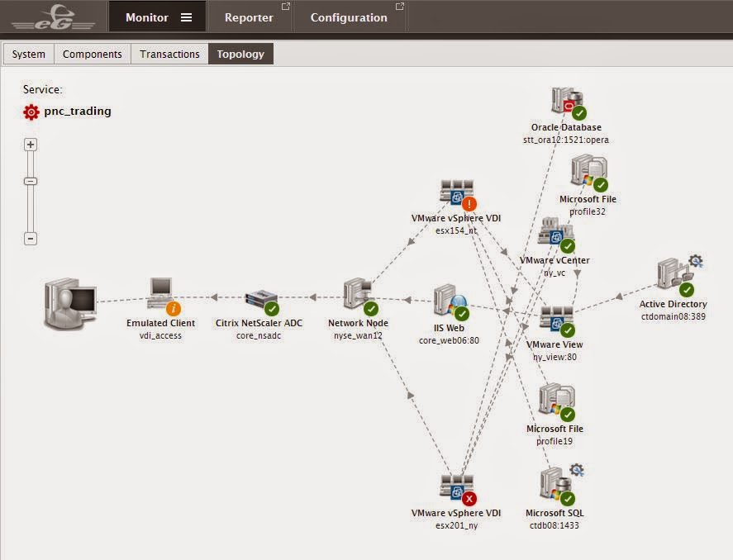Select Microsoft File profile32 icon
Screen dimensions: 733x560
tap(588, 171)
